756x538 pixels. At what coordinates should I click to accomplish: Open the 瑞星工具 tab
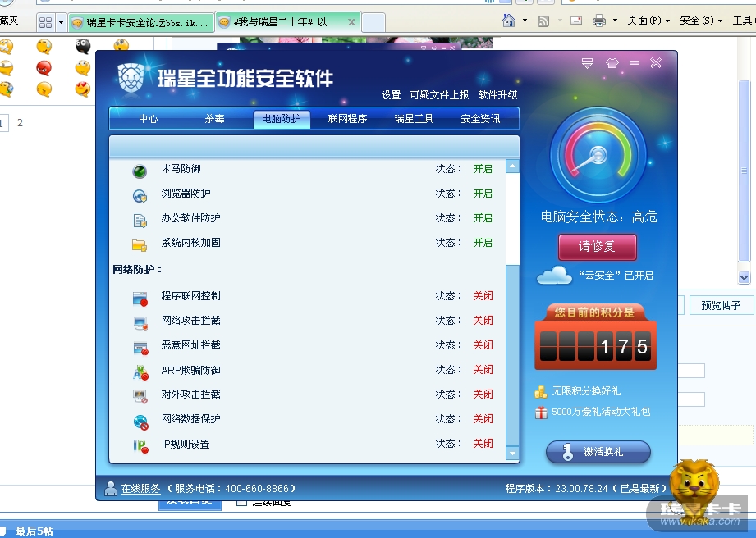(x=414, y=118)
